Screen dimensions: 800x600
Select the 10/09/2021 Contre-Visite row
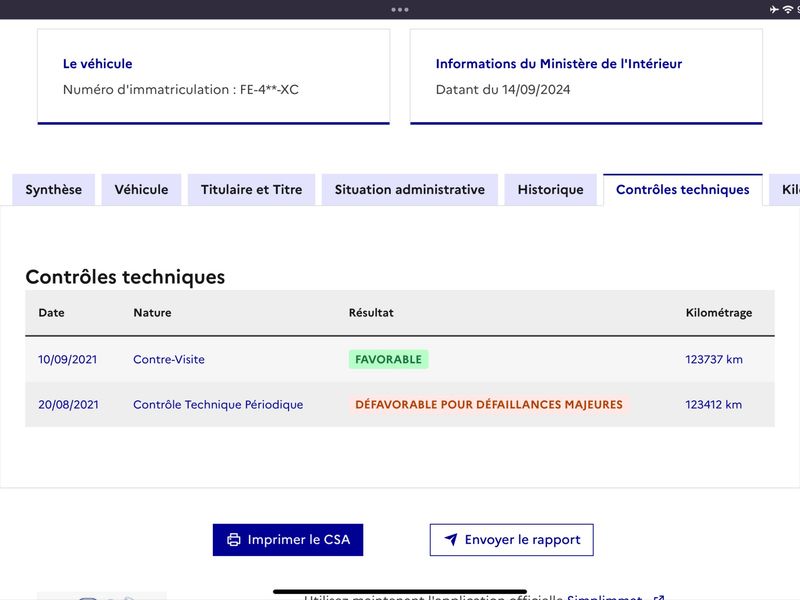tap(400, 359)
